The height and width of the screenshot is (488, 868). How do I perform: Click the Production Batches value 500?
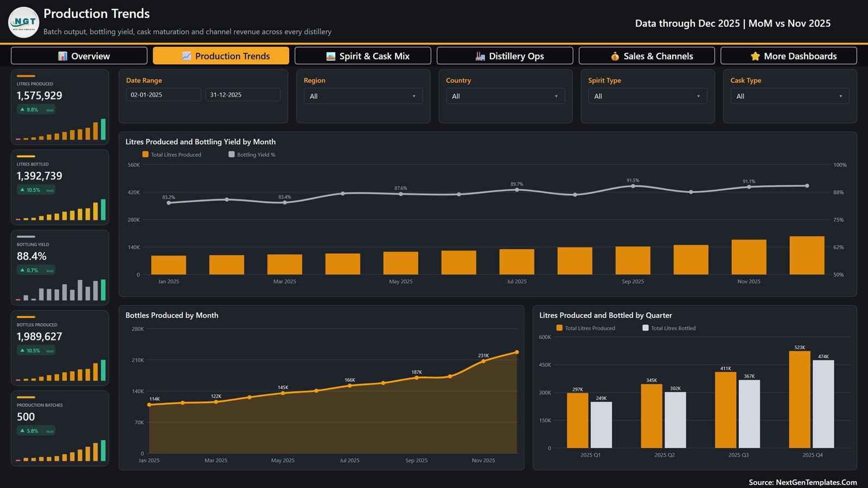click(x=25, y=416)
